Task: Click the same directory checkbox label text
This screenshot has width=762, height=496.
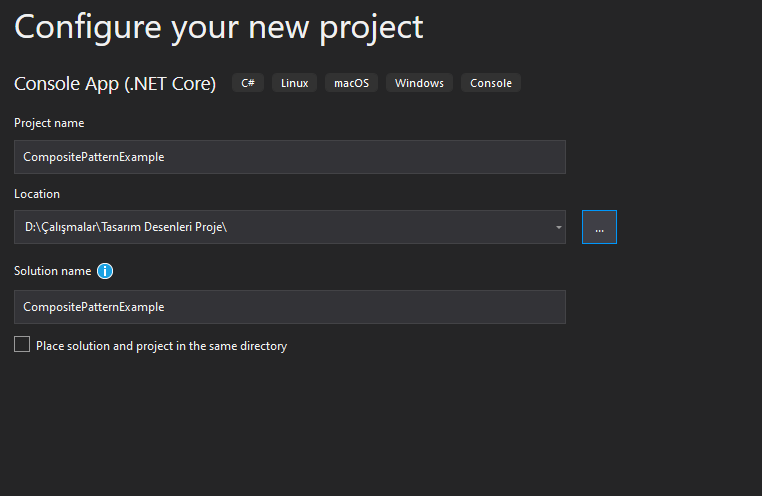Action: tap(161, 346)
